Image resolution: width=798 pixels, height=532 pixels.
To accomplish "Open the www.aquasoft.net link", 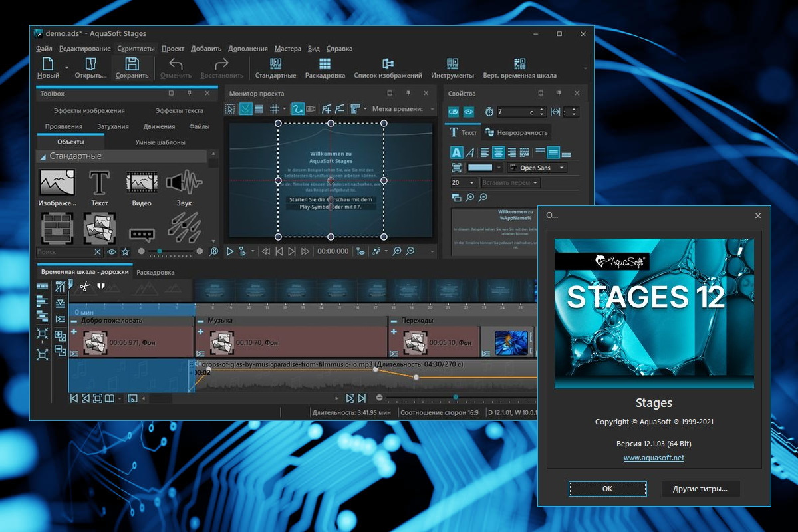I will point(654,458).
